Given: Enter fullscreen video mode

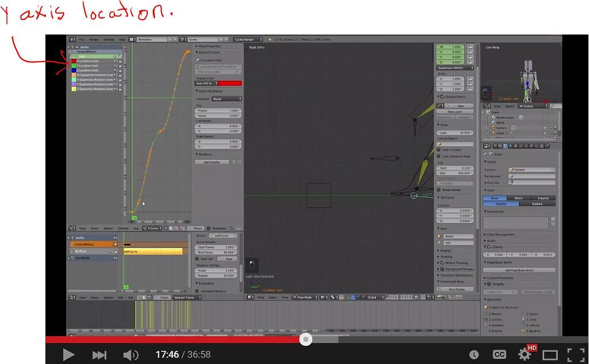Looking at the screenshot, I should [x=575, y=355].
